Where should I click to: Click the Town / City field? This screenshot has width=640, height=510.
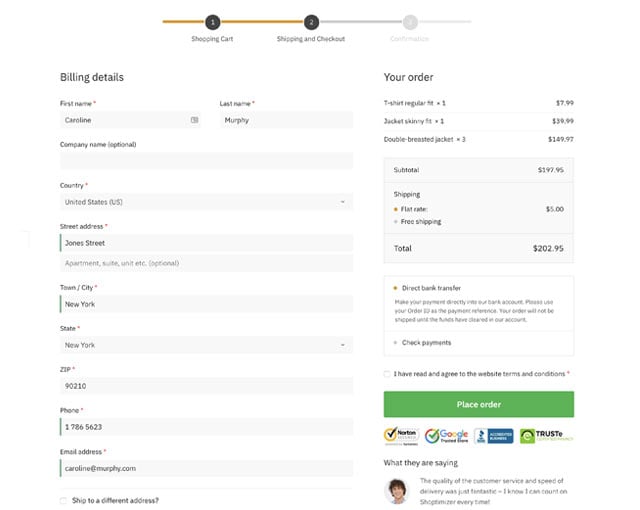(207, 304)
